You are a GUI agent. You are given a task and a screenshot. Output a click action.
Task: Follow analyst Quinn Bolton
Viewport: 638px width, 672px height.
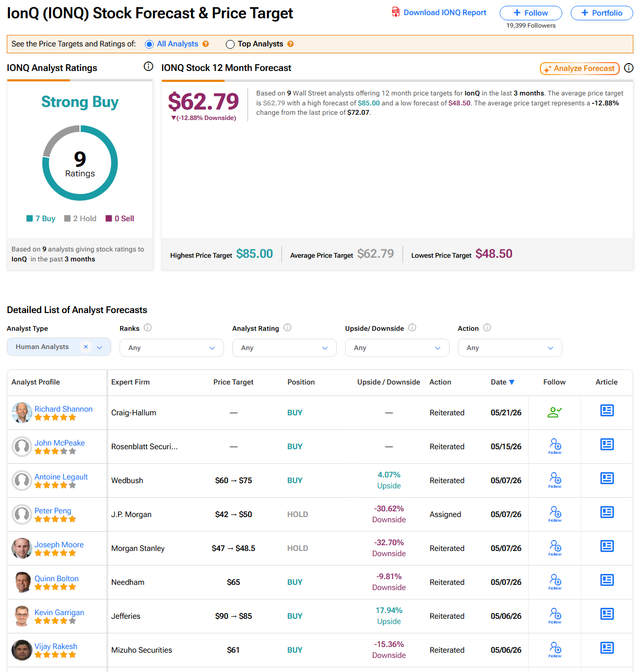555,582
